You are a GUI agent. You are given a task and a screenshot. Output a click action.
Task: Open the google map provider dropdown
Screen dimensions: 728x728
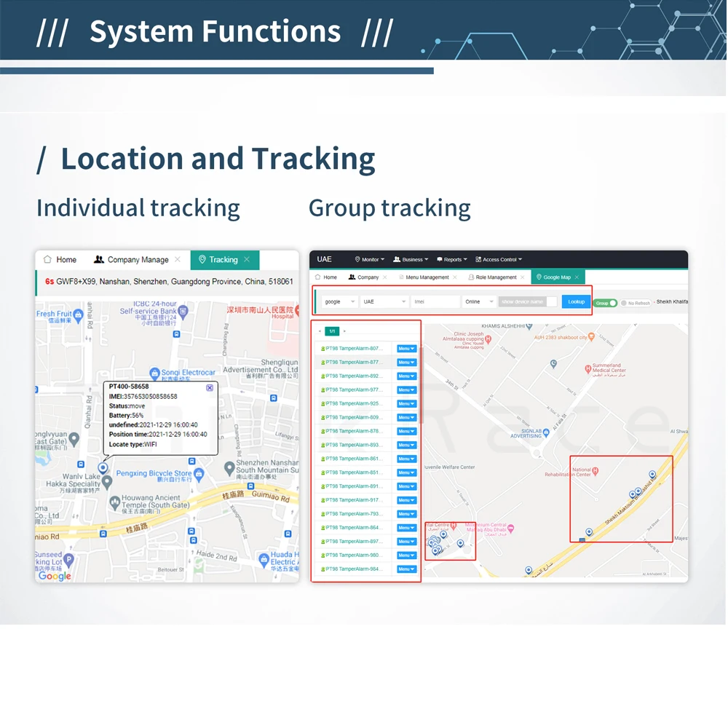click(x=339, y=302)
